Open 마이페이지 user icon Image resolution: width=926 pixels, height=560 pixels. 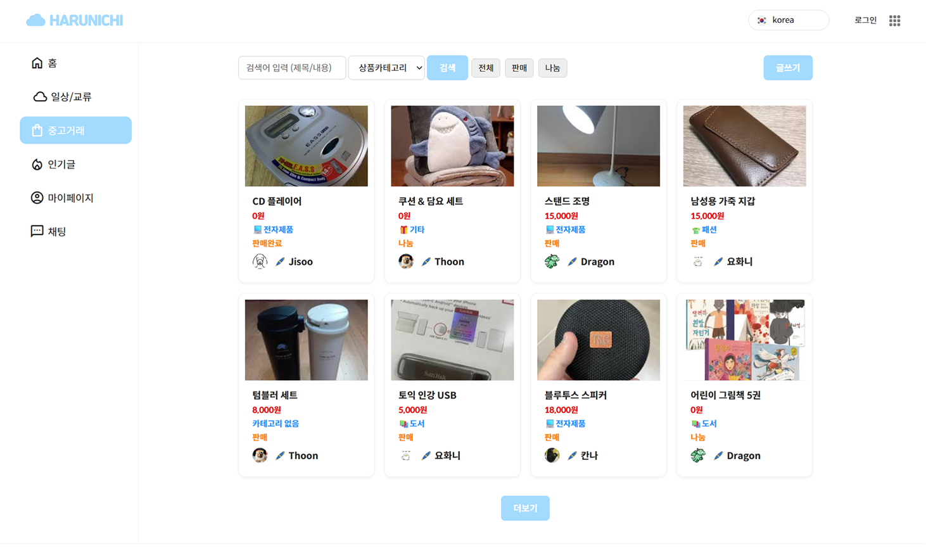[x=37, y=198]
